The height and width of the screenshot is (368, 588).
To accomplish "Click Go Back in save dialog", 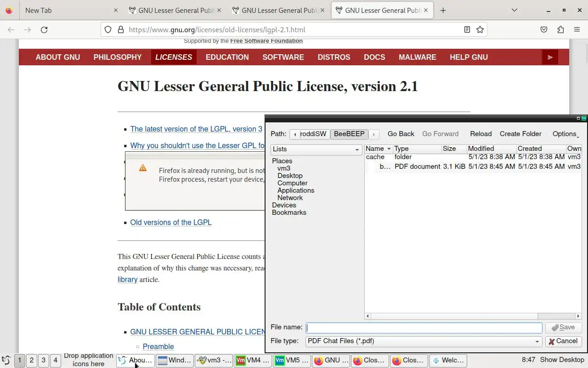I will point(401,134).
